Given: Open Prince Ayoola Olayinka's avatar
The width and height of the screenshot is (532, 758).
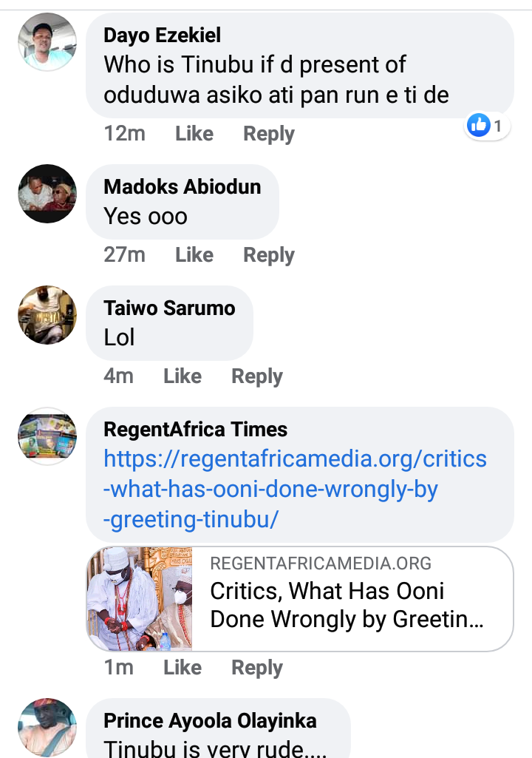Looking at the screenshot, I should 47,727.
